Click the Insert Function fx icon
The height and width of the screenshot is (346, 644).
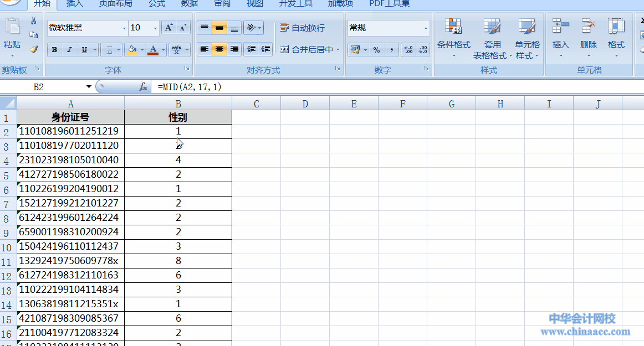point(143,87)
